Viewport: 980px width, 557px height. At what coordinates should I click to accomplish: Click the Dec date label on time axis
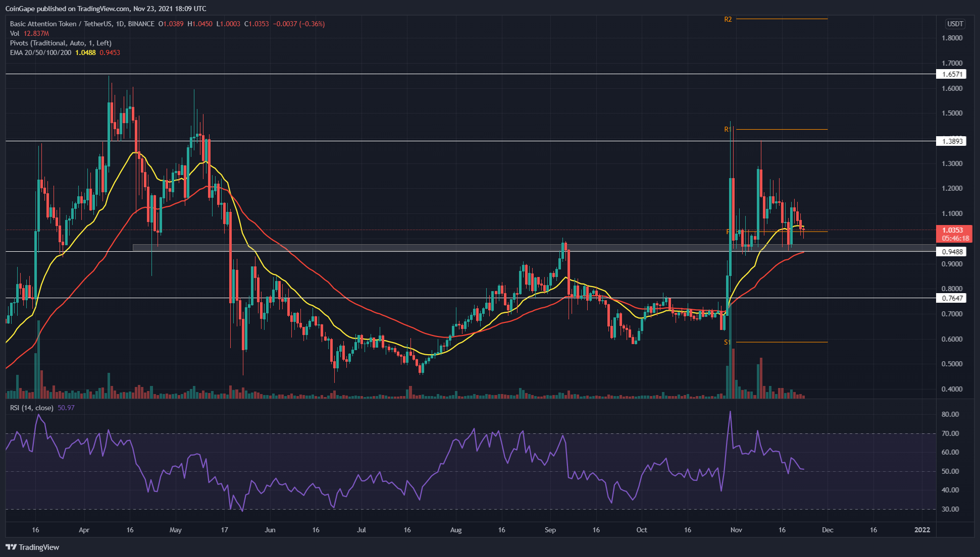[828, 530]
